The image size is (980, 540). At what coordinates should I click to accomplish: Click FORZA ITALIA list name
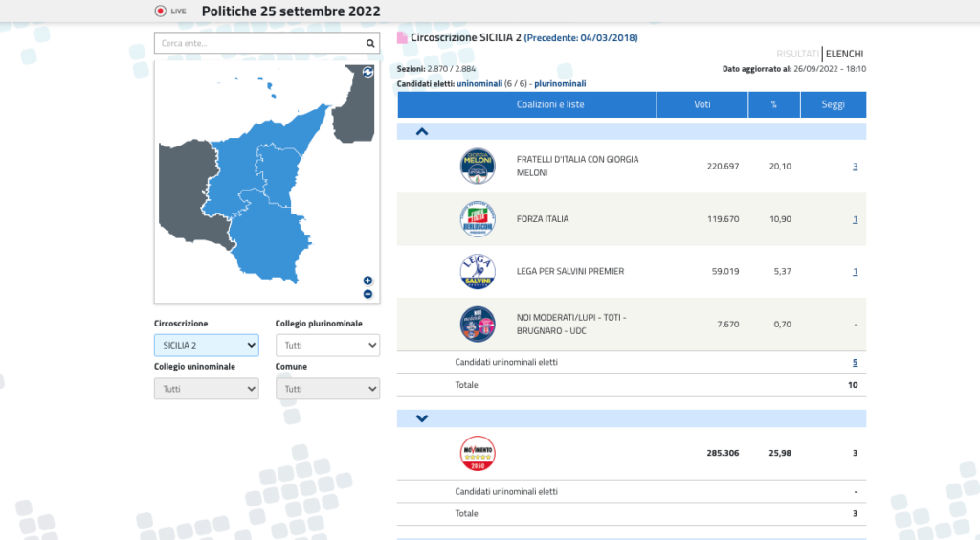(x=543, y=219)
